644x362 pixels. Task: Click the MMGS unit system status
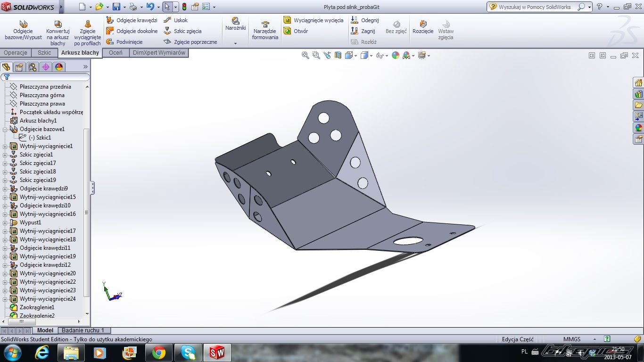pyautogui.click(x=572, y=339)
